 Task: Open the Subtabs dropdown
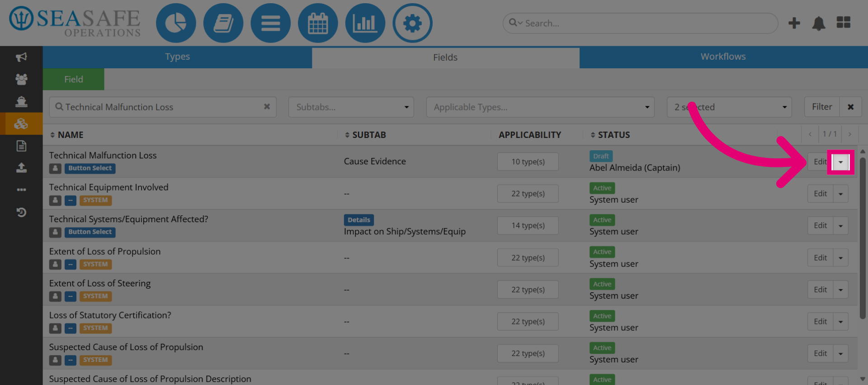tap(351, 107)
